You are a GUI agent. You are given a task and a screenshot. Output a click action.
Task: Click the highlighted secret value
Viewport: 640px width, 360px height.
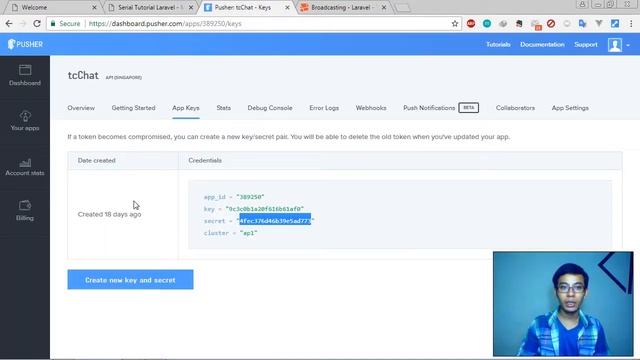coord(275,221)
